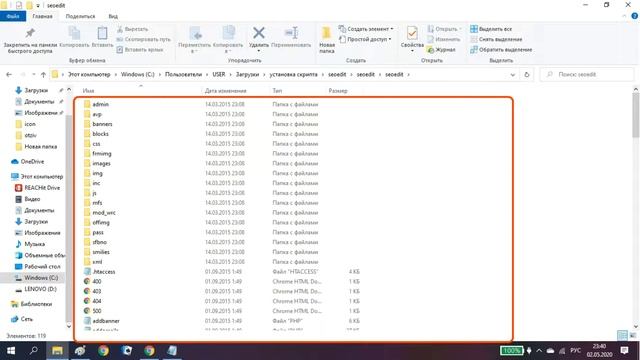The image size is (640, 360).
Task: Sort by Дата изменения column header
Action: point(225,91)
